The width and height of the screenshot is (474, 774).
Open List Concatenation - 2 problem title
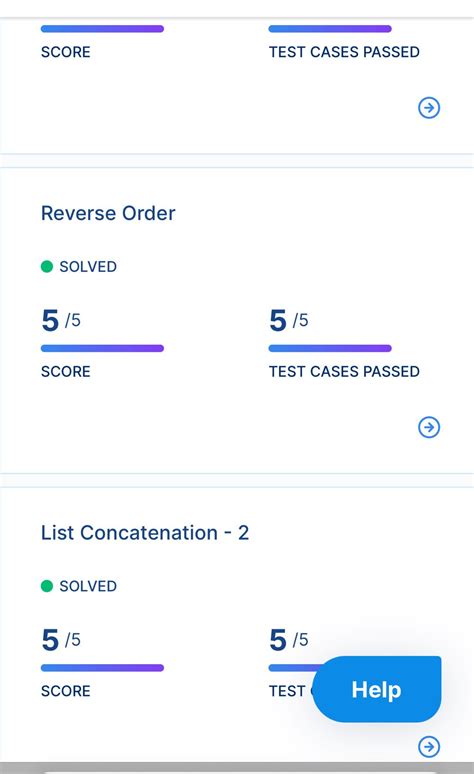point(145,533)
